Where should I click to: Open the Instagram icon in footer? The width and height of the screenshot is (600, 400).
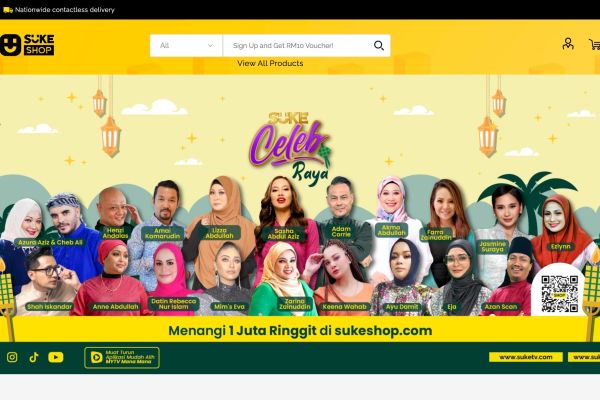point(12,357)
